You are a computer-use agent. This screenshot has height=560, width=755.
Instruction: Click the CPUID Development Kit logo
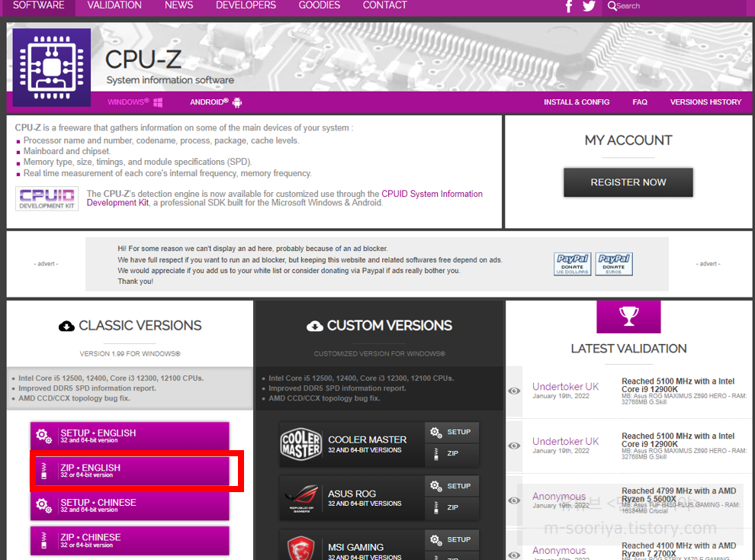[47, 198]
